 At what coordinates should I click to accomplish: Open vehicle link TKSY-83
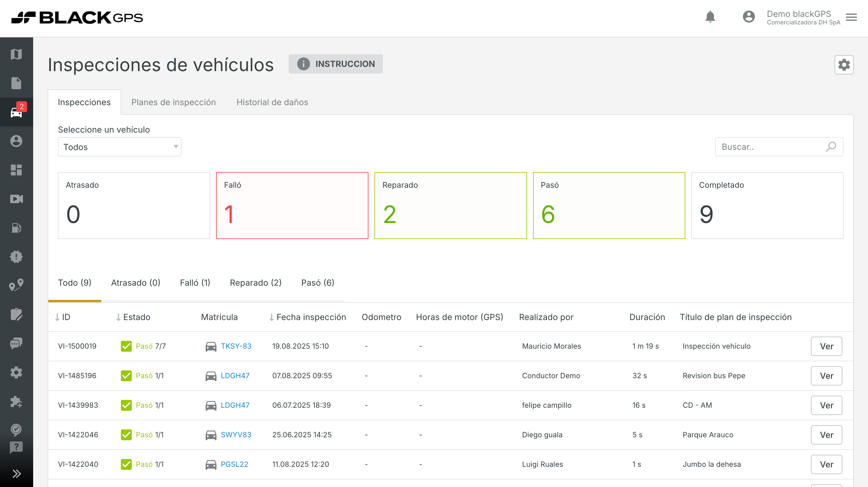click(x=236, y=346)
